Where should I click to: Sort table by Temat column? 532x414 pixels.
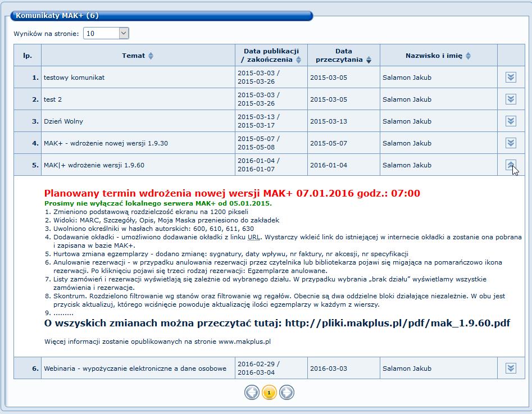point(151,56)
